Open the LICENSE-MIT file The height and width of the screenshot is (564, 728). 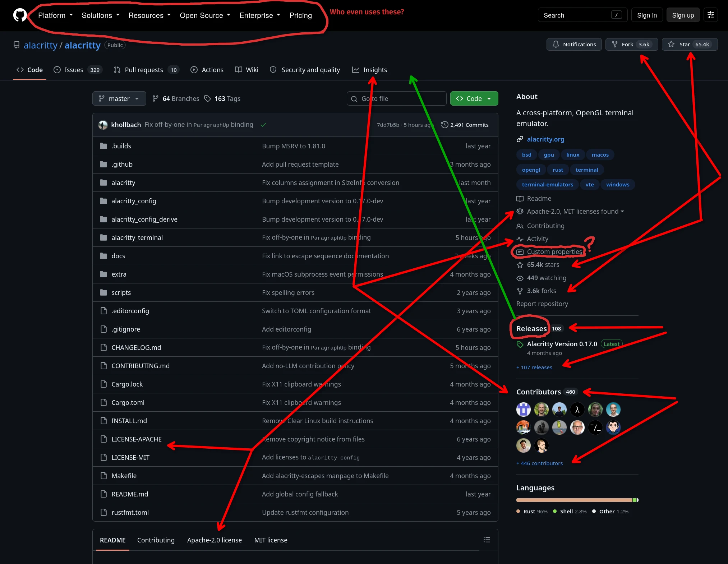pos(130,457)
